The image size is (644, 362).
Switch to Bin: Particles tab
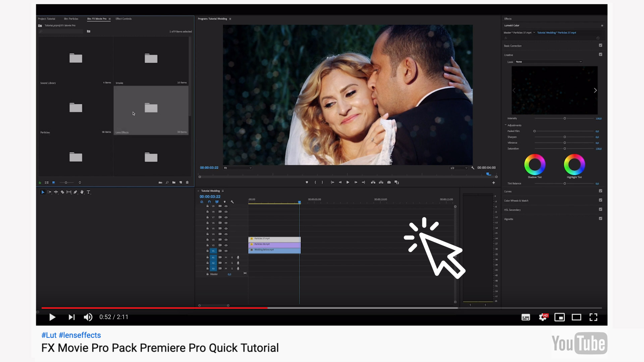point(71,19)
